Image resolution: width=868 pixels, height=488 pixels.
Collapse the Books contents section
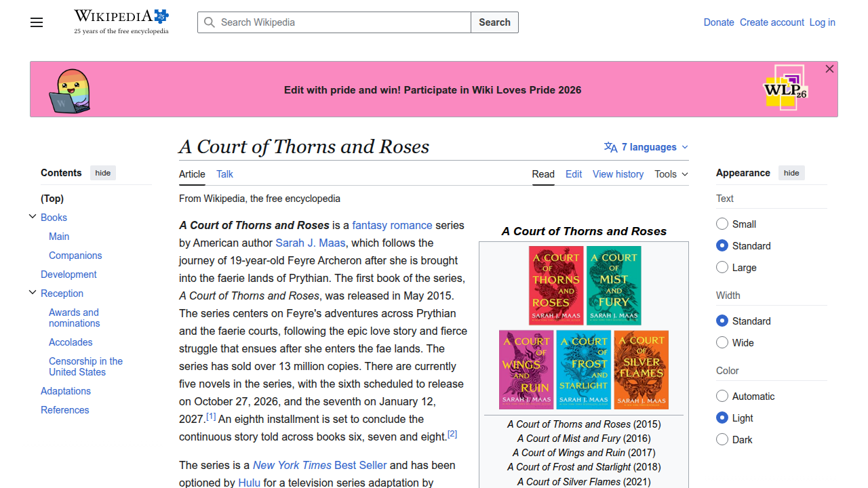coord(33,217)
